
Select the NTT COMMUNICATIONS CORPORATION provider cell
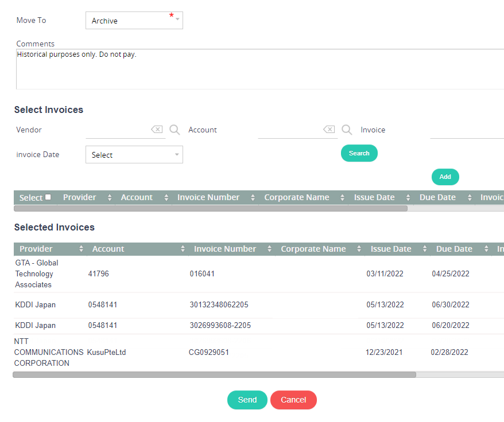49,352
